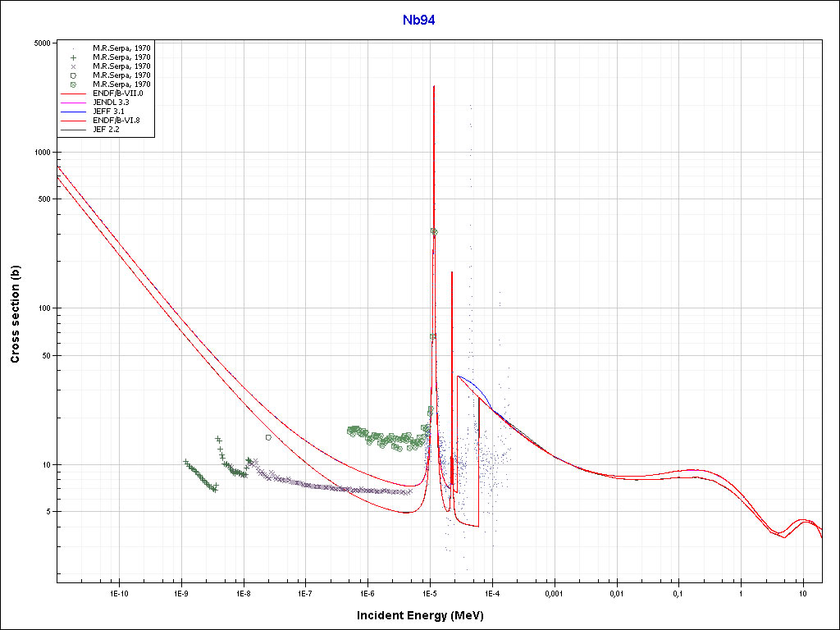This screenshot has height=630, width=840.
Task: Click the plus marker icon in legend
Action: pyautogui.click(x=74, y=57)
